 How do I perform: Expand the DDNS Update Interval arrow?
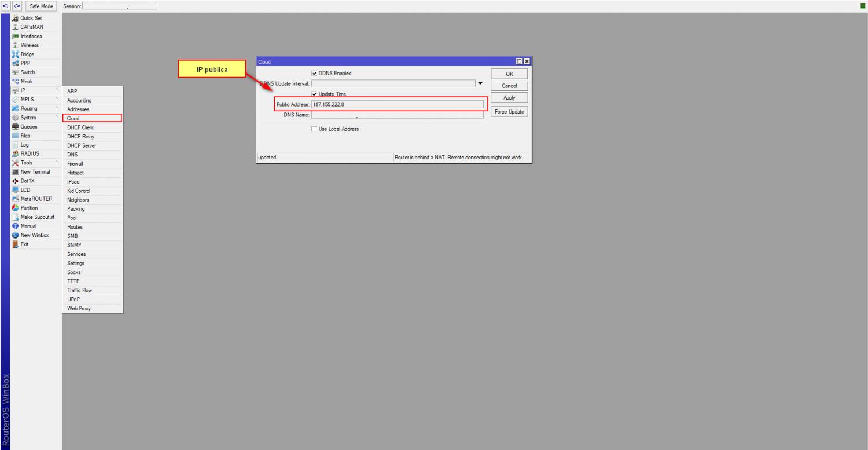(480, 83)
